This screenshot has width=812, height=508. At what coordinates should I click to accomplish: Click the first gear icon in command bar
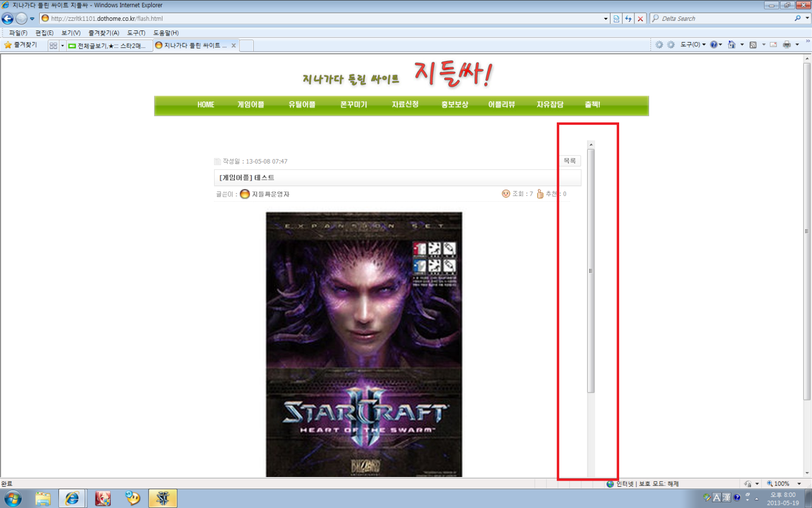[x=659, y=45]
